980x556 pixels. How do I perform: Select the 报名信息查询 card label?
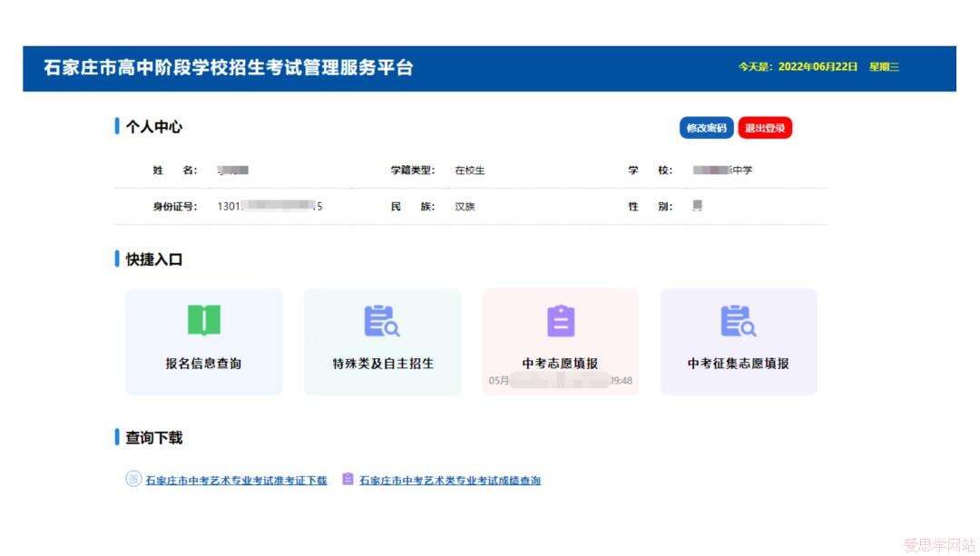click(x=203, y=364)
